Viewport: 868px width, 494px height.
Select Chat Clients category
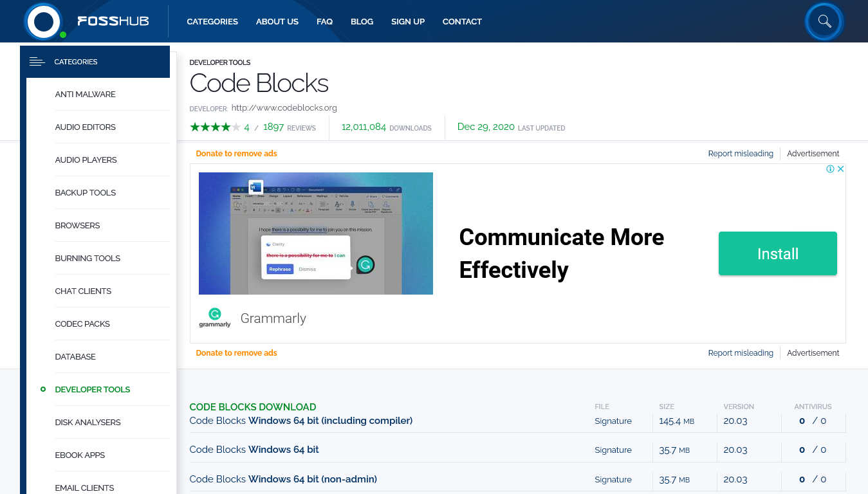[83, 291]
